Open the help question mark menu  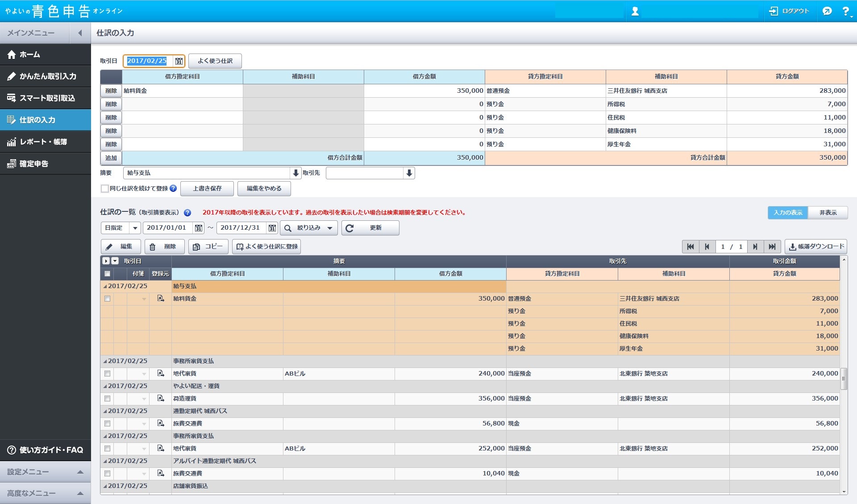tap(846, 12)
